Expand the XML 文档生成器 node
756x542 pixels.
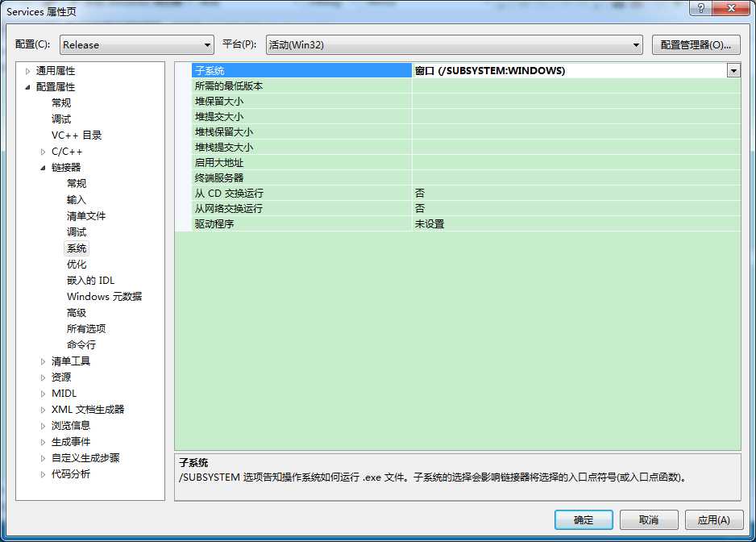tap(44, 410)
